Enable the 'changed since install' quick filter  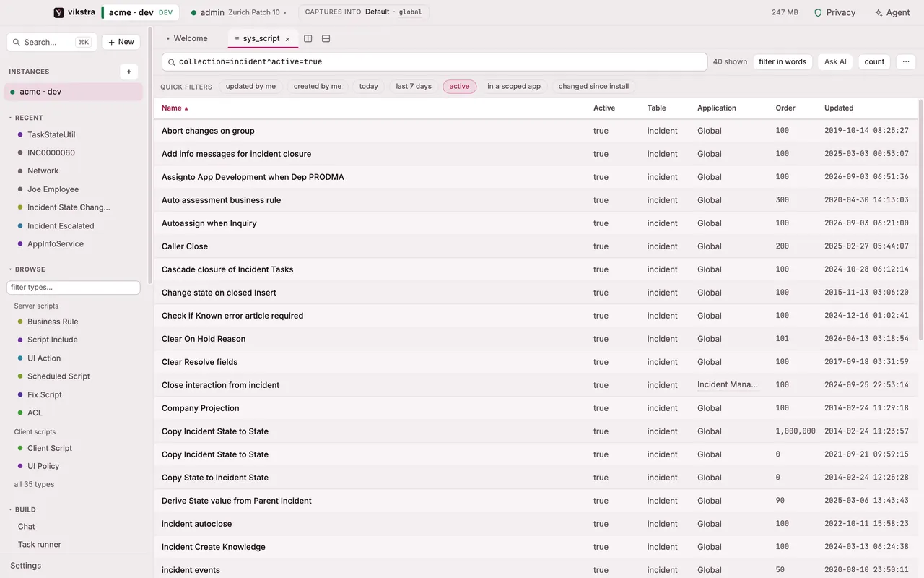click(593, 87)
